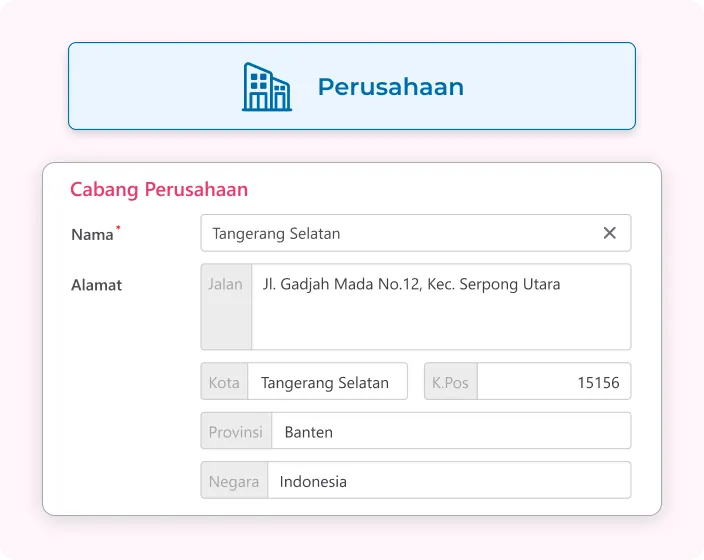
Task: Click the Negara prefix label
Action: point(234,481)
